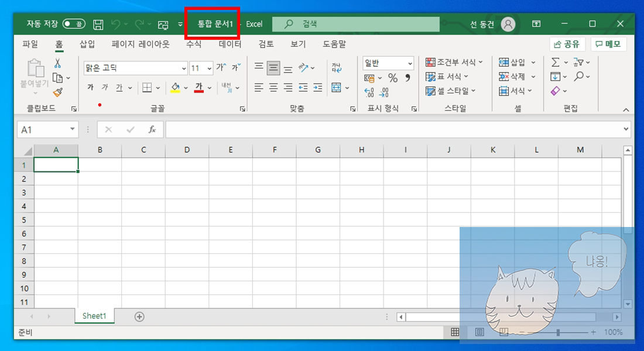
Task: Click the Merge and Center icon
Action: [x=337, y=87]
